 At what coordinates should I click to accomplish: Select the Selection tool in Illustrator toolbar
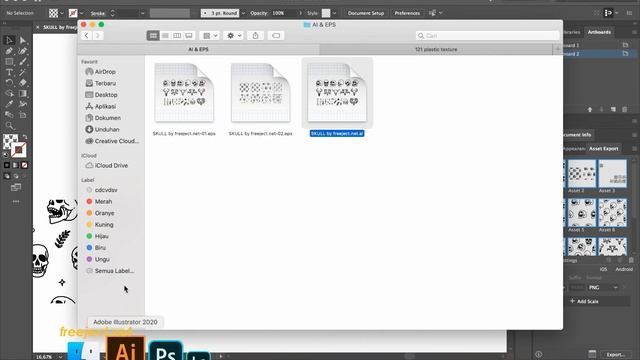pos(9,40)
